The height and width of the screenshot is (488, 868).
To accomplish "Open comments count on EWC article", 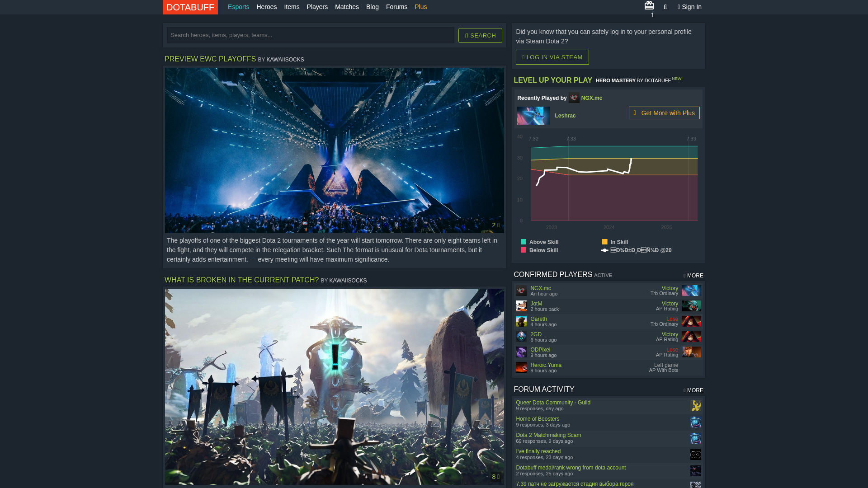I will (x=495, y=225).
